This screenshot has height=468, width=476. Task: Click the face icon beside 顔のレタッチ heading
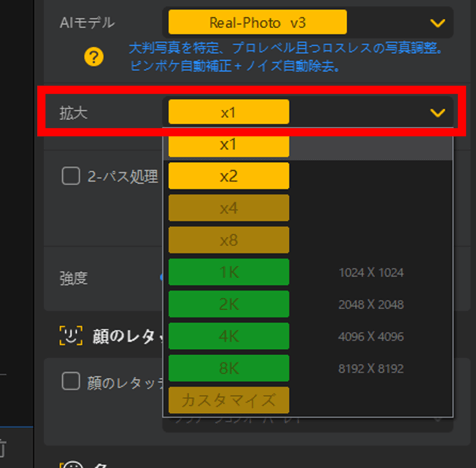(71, 335)
